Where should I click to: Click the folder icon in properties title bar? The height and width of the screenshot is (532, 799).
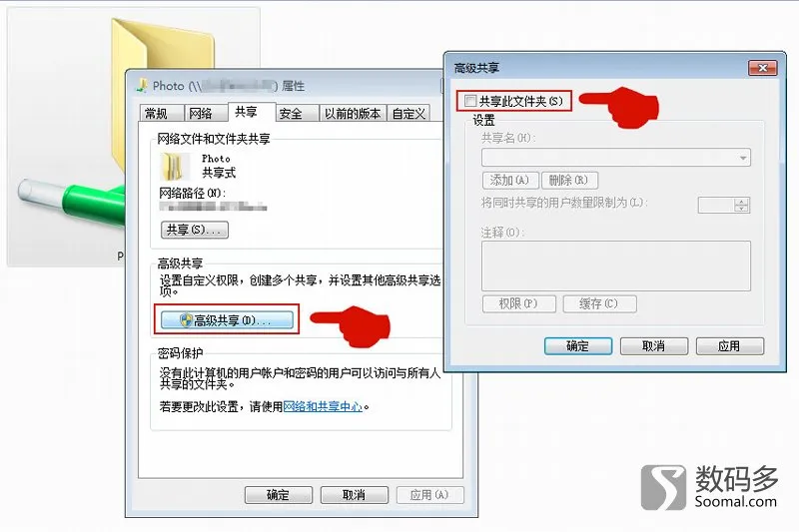click(141, 86)
